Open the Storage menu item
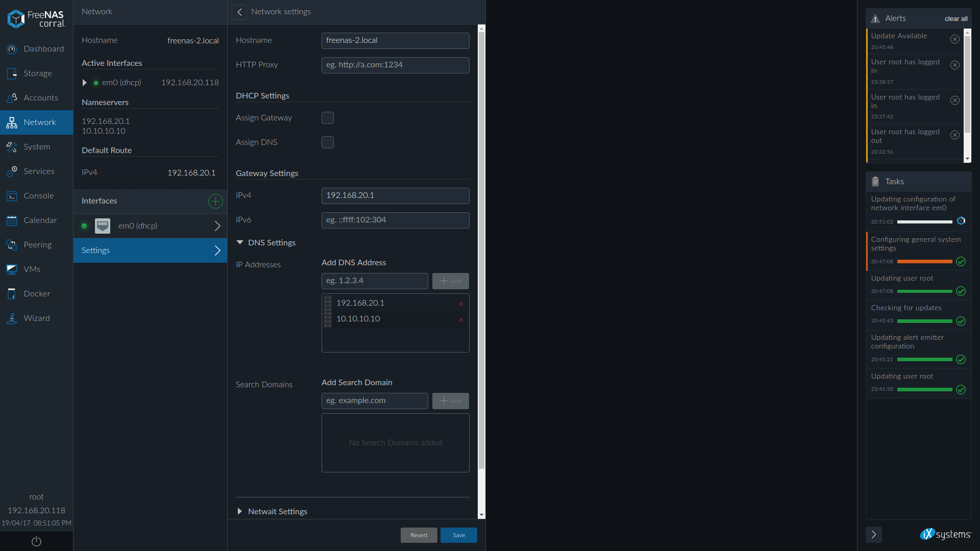The image size is (980, 551). click(37, 73)
